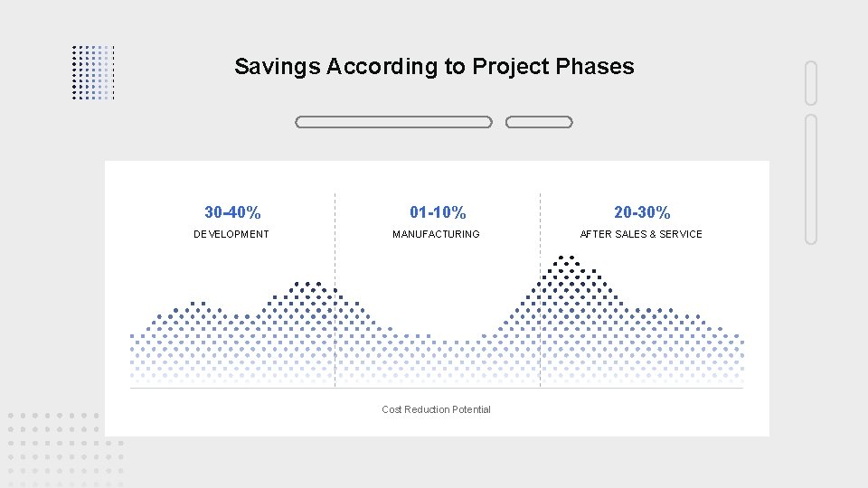Click the 20-30% percentage heading

(x=642, y=212)
